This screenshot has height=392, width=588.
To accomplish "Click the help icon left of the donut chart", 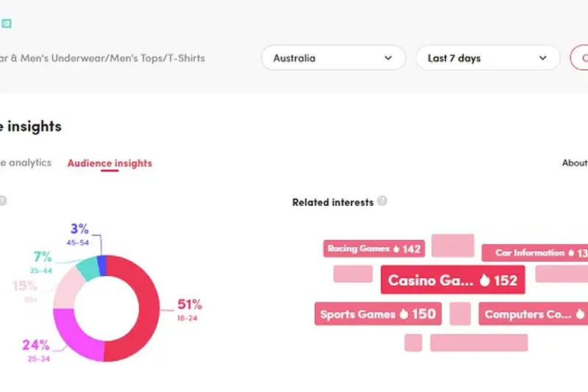I will tap(2, 201).
